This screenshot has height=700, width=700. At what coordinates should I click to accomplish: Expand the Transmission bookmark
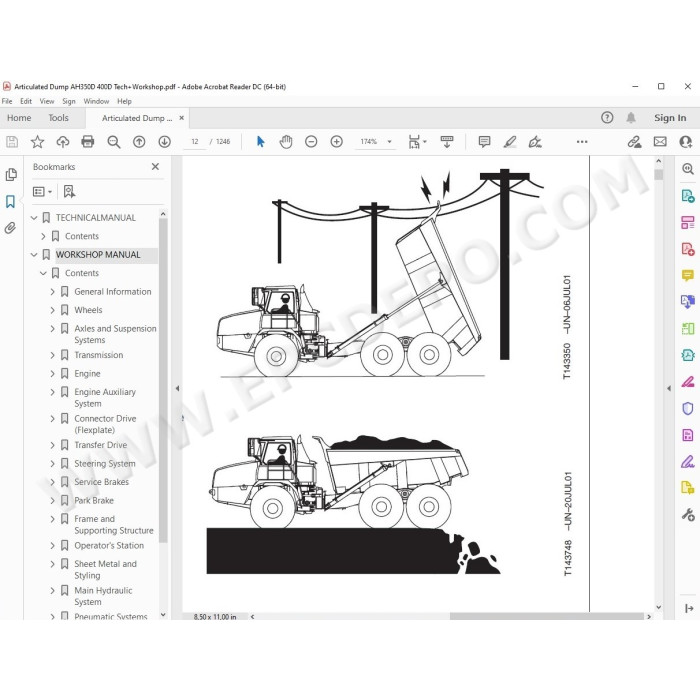coord(53,355)
